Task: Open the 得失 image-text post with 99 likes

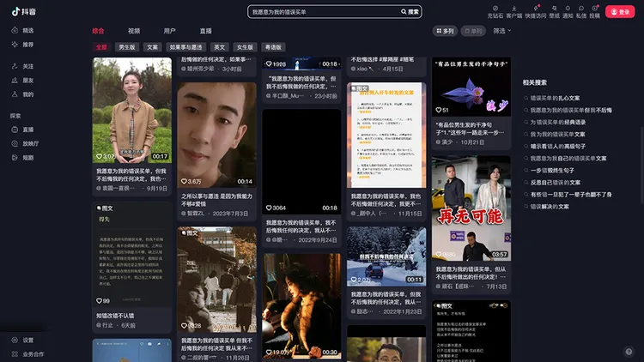Action: tap(132, 255)
